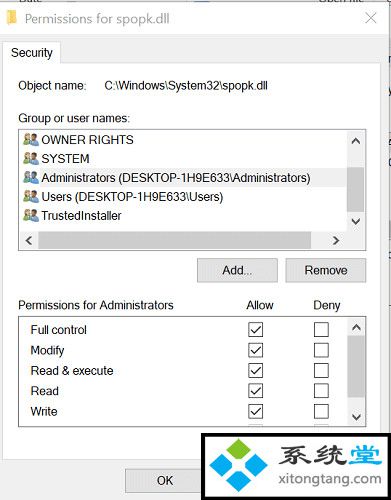Click names list horizontal scrollbar thumb

(175, 240)
